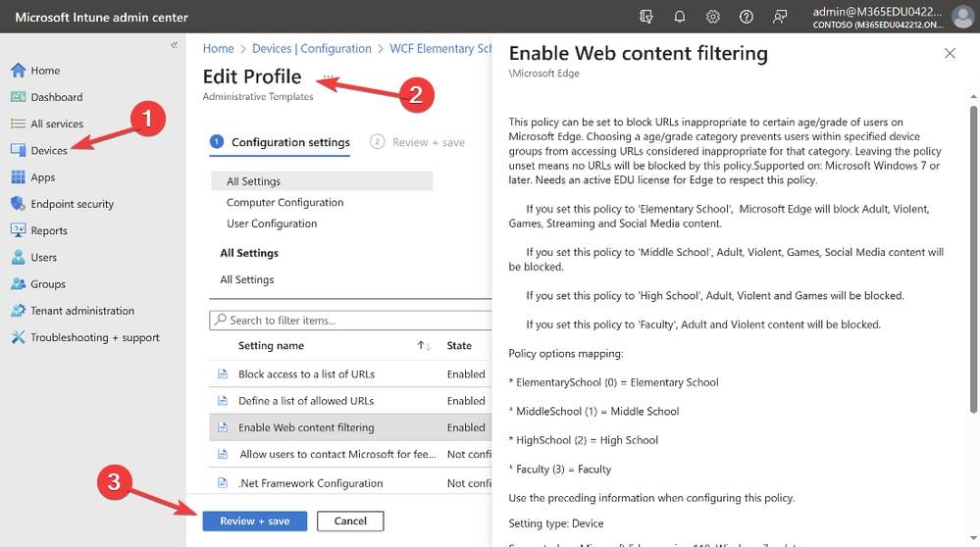Open Dashboard from the sidebar

tap(57, 97)
